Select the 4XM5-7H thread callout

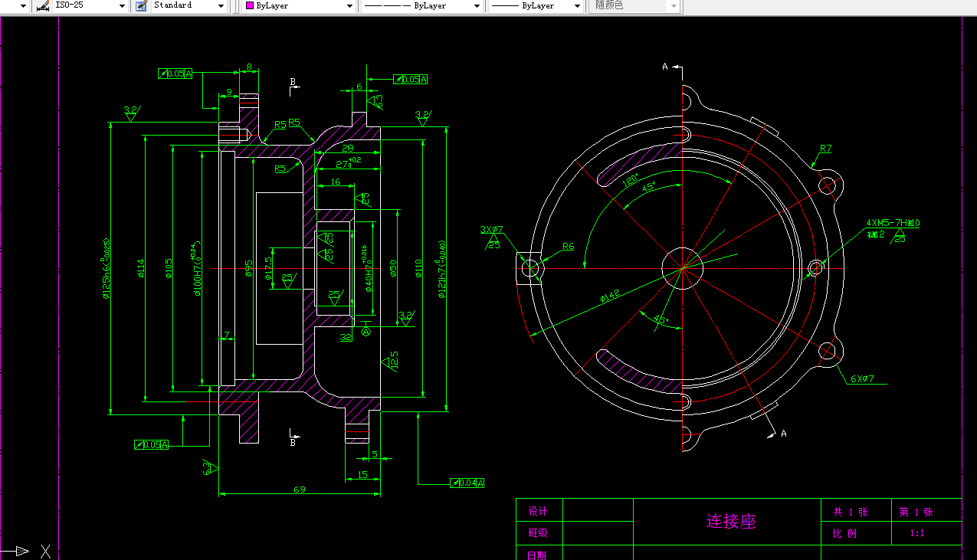tap(893, 224)
